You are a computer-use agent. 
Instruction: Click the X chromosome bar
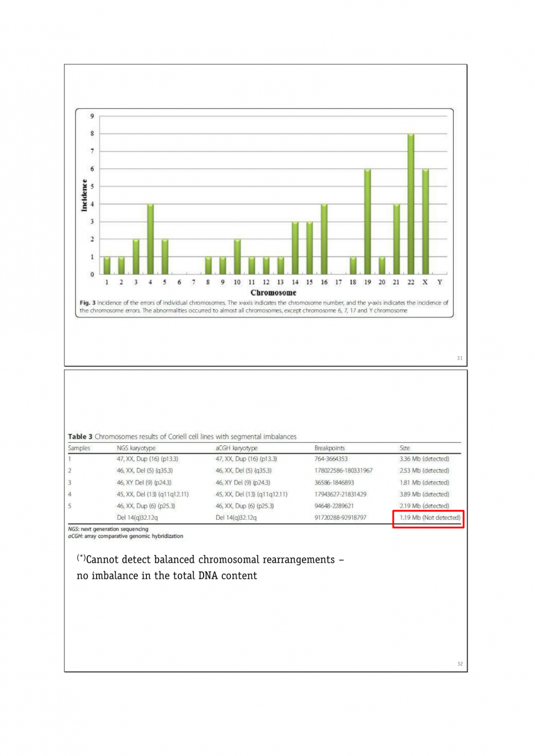pyautogui.click(x=425, y=221)
